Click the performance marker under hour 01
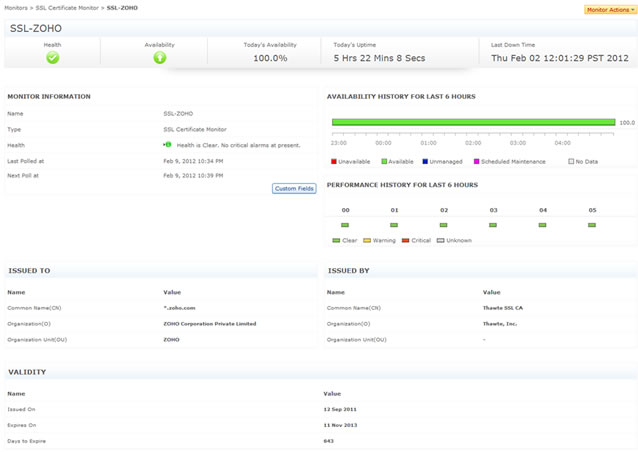The width and height of the screenshot is (638, 452). click(x=394, y=225)
